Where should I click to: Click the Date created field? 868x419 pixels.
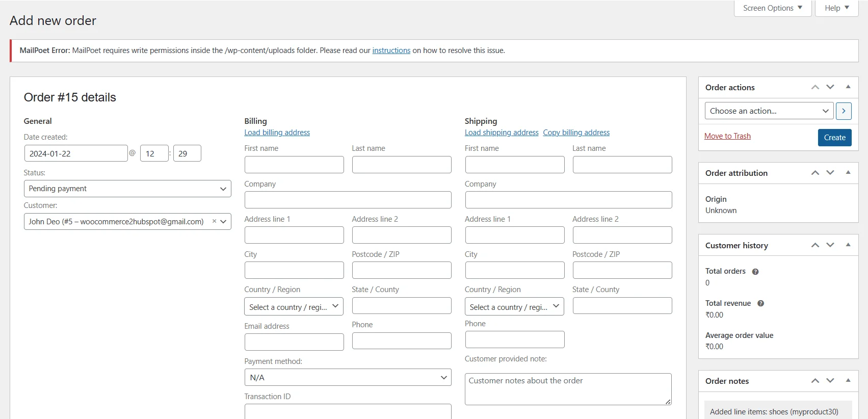75,153
